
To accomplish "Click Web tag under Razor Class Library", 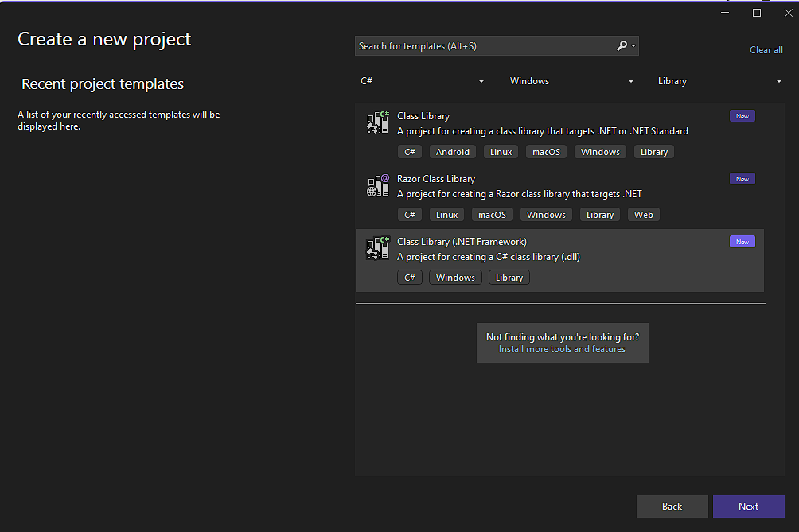I will pyautogui.click(x=643, y=215).
